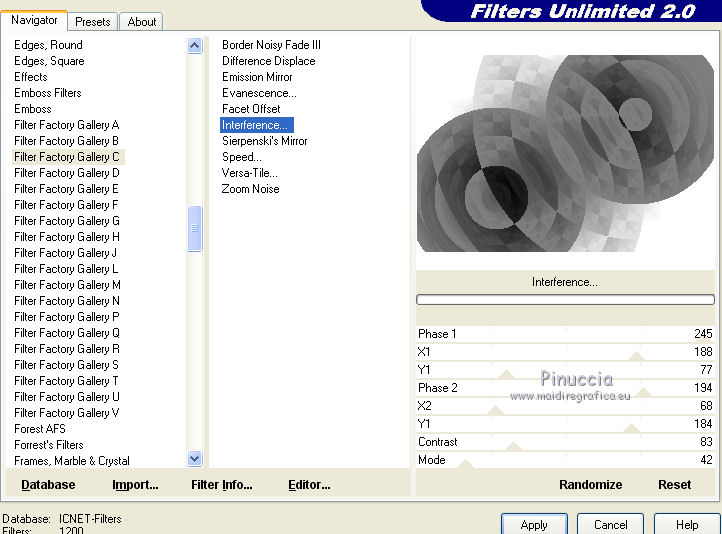Viewport: 722px width, 534px height.
Task: Select Filter Factory Gallery Q category
Action: click(67, 333)
